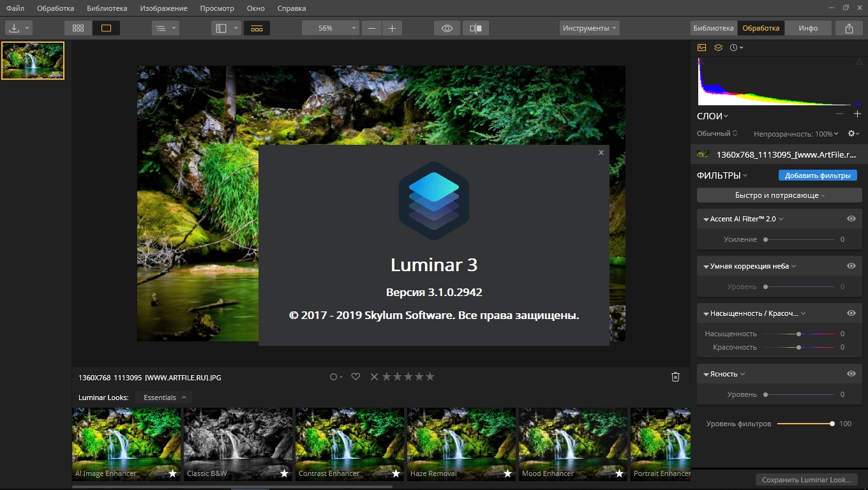Screen dimensions: 868x490
Task: Switch to gallery grid view icon
Action: 78,28
